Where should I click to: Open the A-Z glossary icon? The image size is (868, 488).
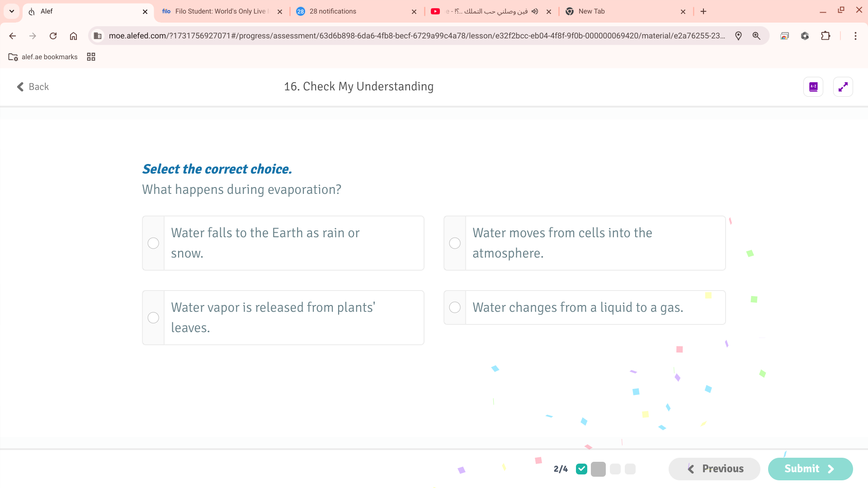(x=813, y=87)
